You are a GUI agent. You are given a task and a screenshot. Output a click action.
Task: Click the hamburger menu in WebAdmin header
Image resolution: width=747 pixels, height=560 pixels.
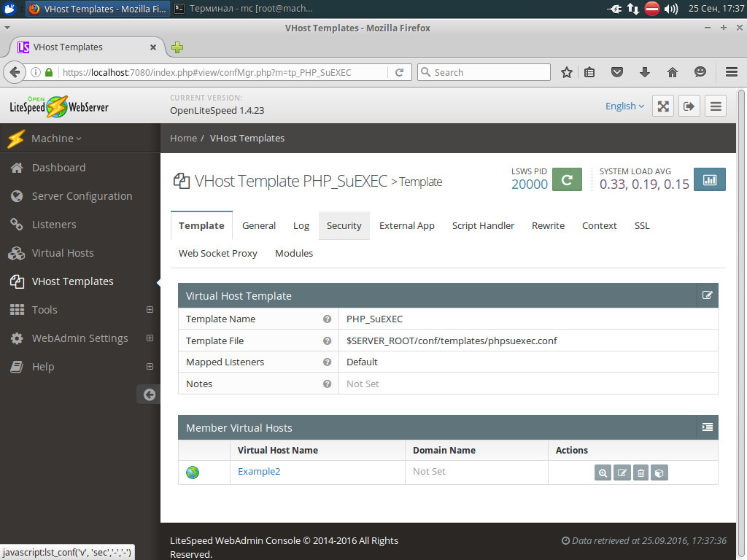(716, 106)
